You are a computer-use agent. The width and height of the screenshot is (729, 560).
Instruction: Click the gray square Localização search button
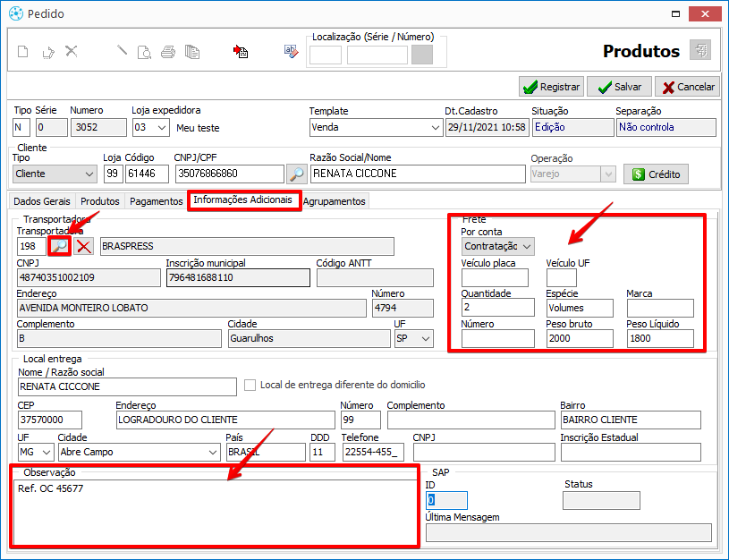tap(422, 55)
